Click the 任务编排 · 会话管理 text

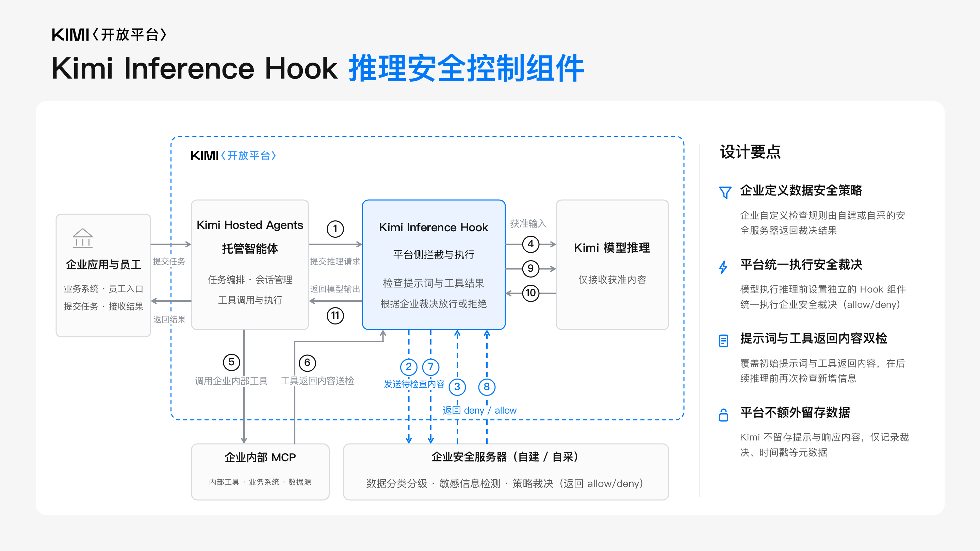tap(250, 280)
